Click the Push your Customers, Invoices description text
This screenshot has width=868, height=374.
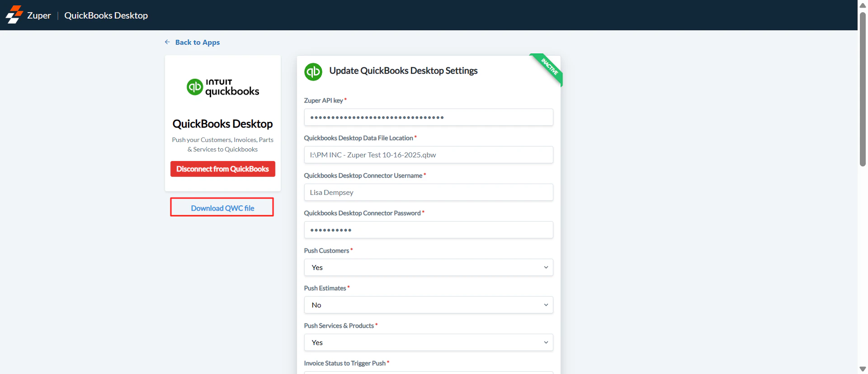223,145
